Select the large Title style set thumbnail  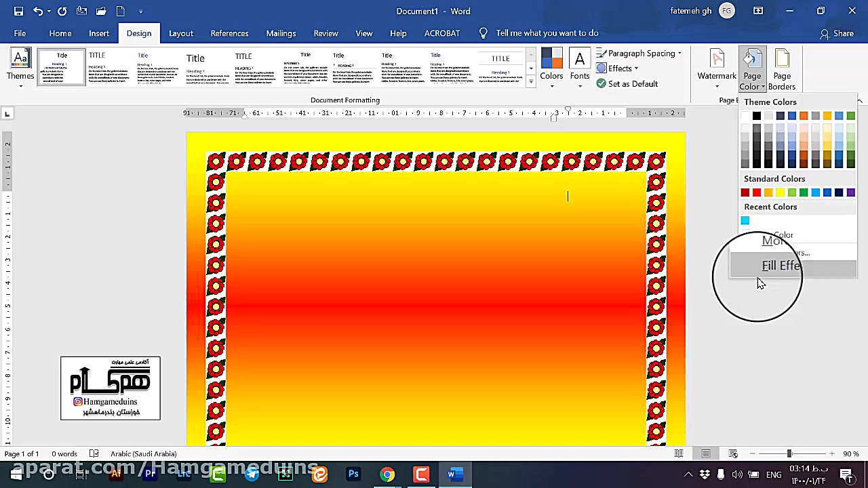tap(208, 66)
